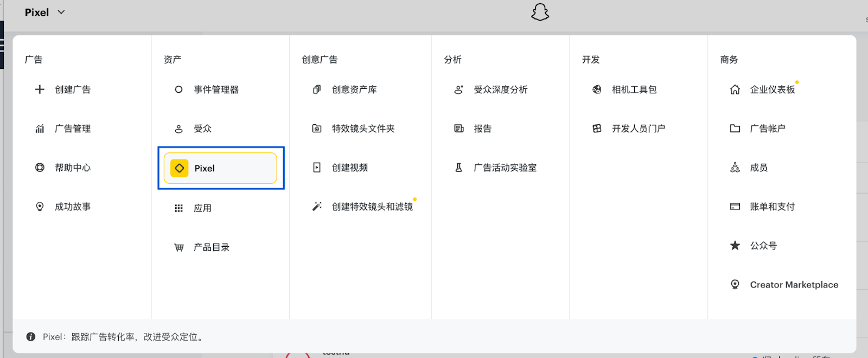Click the house icon for 企业仪表板
This screenshot has height=358, width=868.
(x=735, y=90)
